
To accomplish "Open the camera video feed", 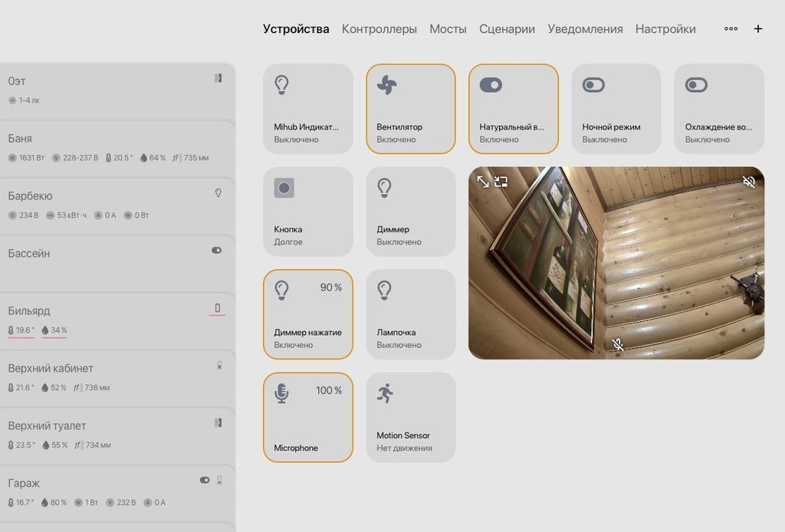I will point(616,263).
